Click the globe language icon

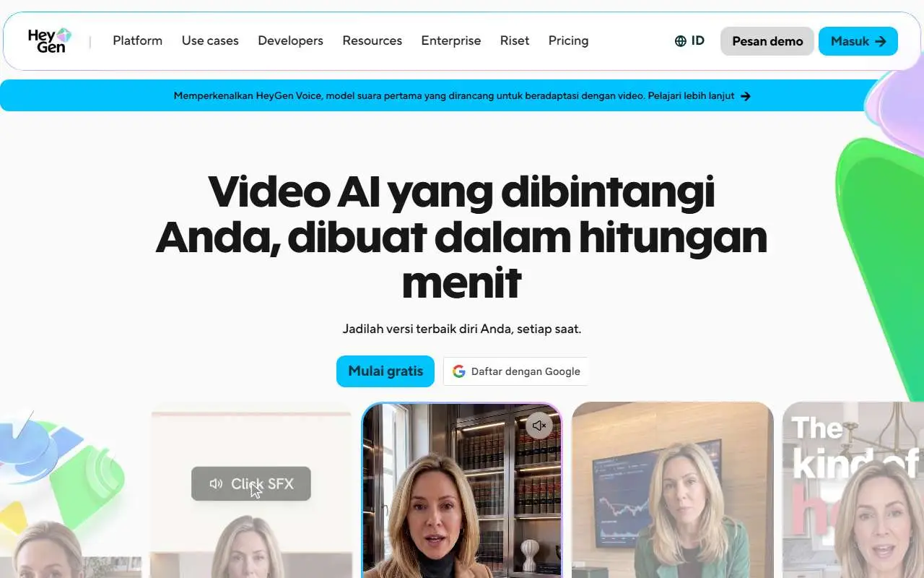pyautogui.click(x=680, y=41)
